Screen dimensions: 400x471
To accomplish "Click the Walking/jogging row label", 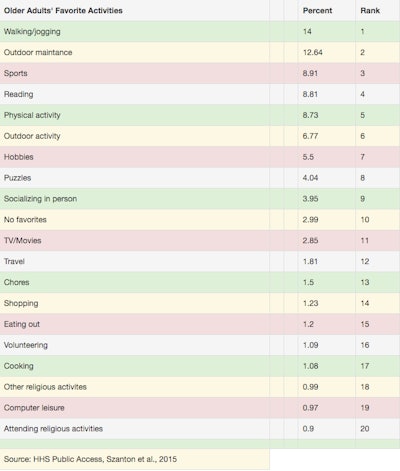I will point(32,32).
